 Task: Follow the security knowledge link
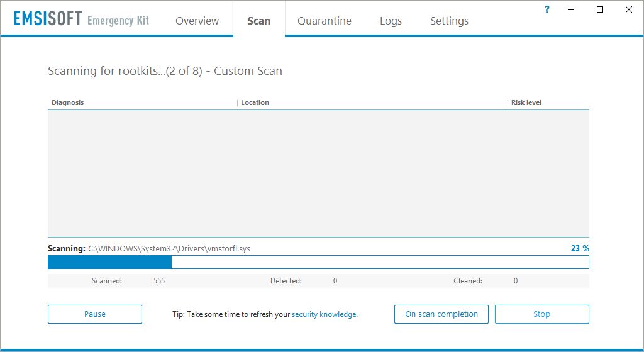[324, 314]
